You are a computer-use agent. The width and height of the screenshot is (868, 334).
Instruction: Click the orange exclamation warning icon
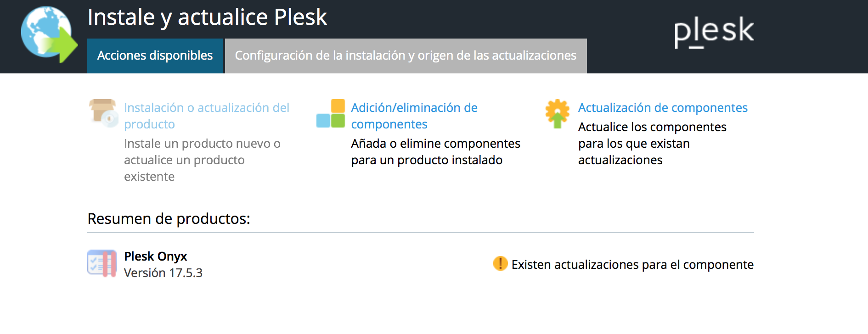click(x=500, y=264)
